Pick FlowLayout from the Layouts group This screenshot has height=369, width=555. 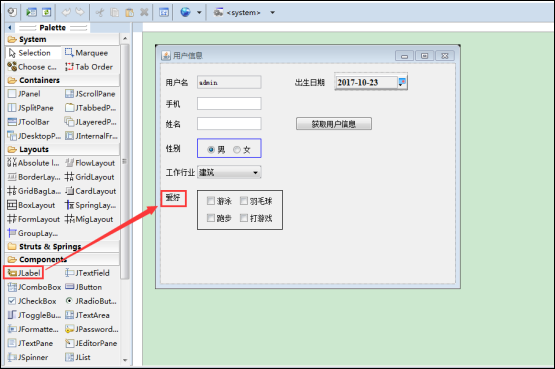point(90,163)
